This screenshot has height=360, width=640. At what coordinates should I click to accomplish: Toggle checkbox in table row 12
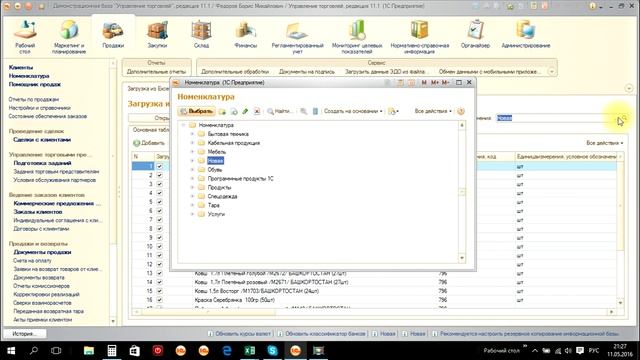160,264
